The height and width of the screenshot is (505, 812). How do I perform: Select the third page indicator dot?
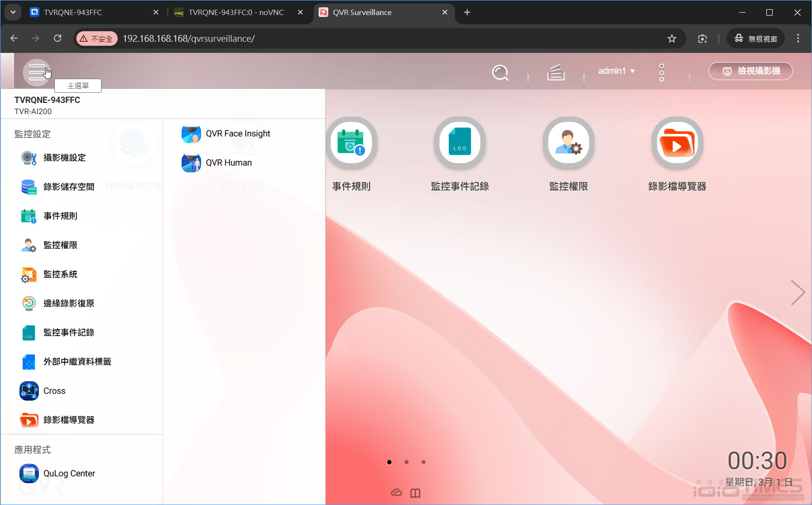point(423,462)
